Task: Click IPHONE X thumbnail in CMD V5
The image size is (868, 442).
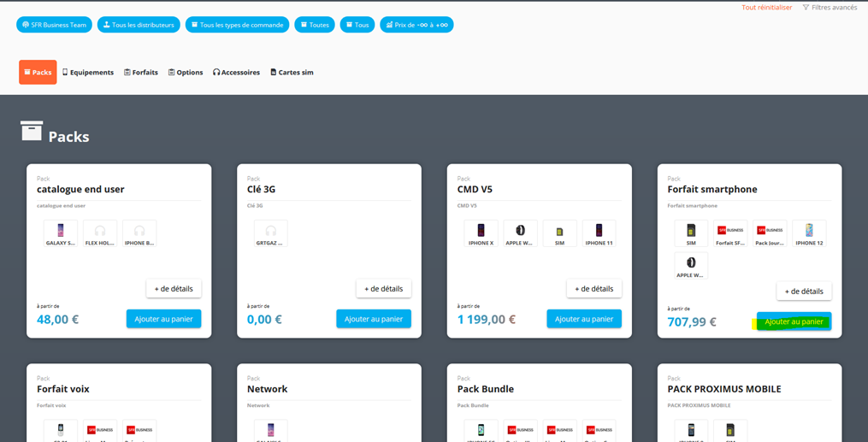Action: 481,233
